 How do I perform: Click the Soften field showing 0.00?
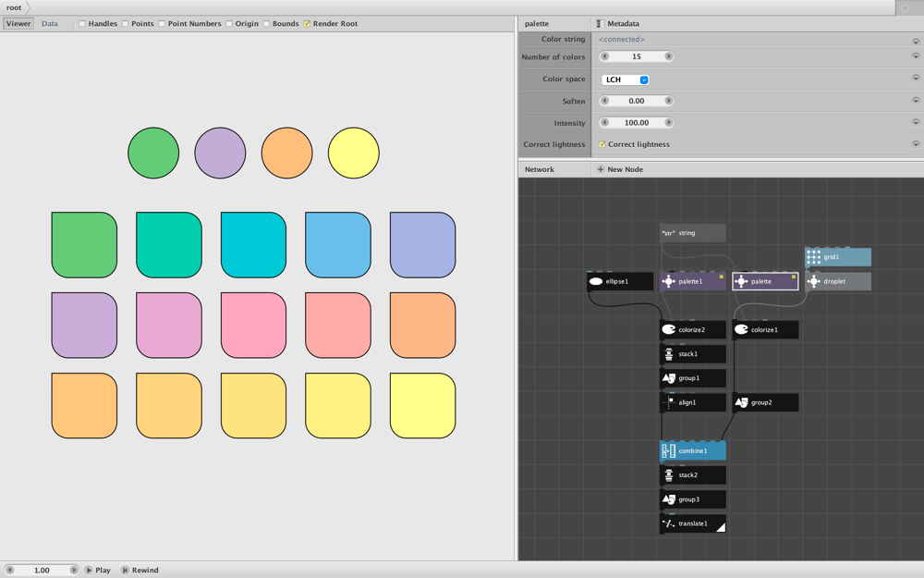click(x=637, y=101)
